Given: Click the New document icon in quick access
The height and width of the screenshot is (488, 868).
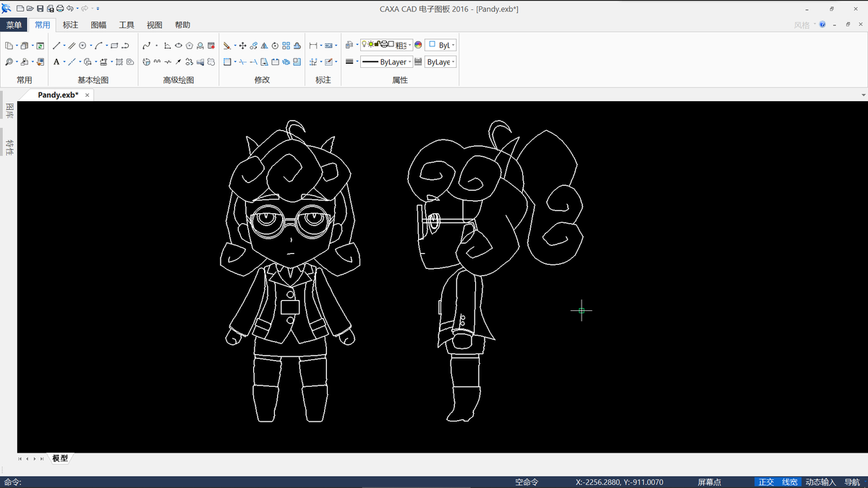Looking at the screenshot, I should [20, 9].
